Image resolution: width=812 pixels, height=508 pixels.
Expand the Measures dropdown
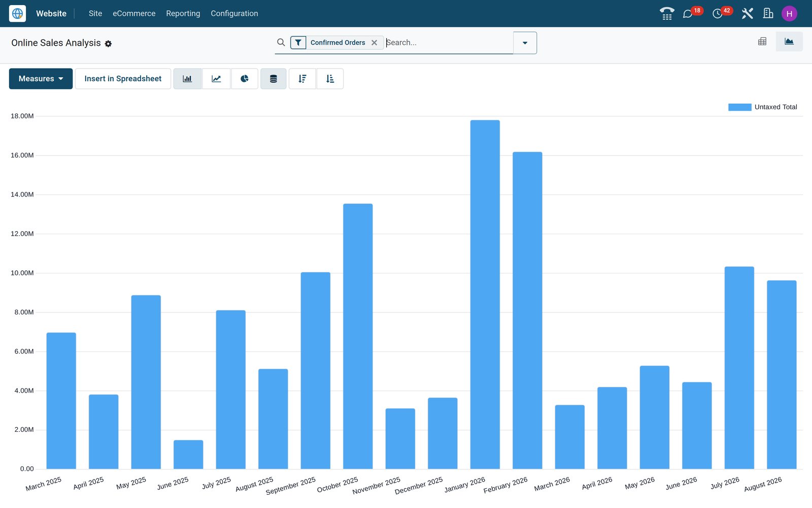pyautogui.click(x=41, y=79)
